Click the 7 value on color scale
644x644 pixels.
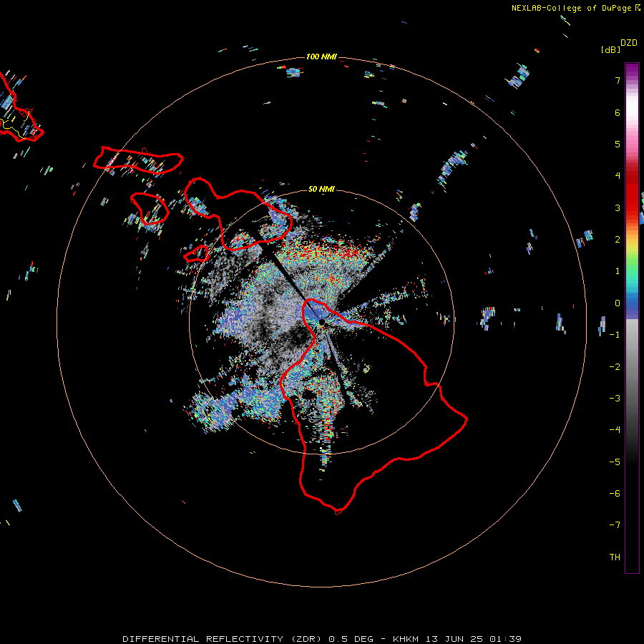[618, 80]
